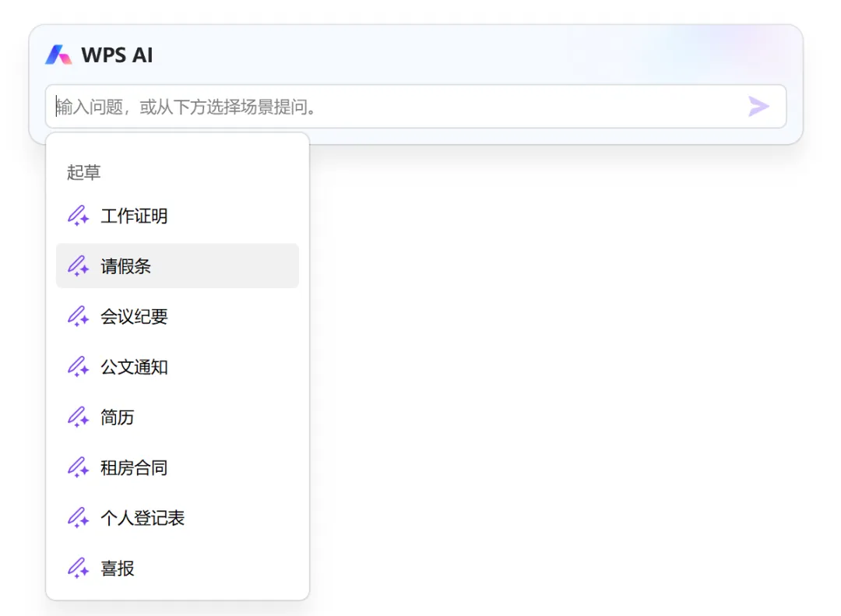The image size is (841, 616).
Task: Click the WPS AI logo icon
Action: (x=58, y=55)
